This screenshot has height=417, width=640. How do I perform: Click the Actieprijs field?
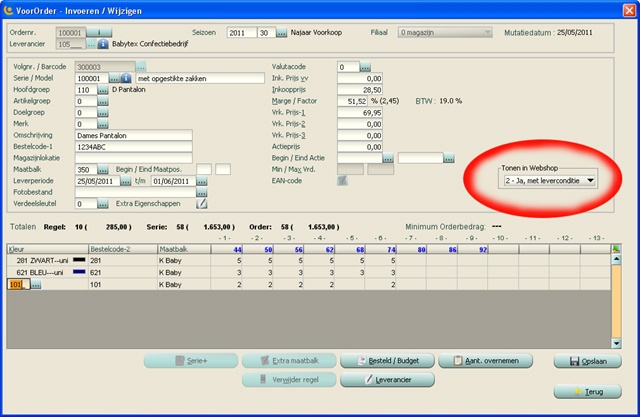360,147
